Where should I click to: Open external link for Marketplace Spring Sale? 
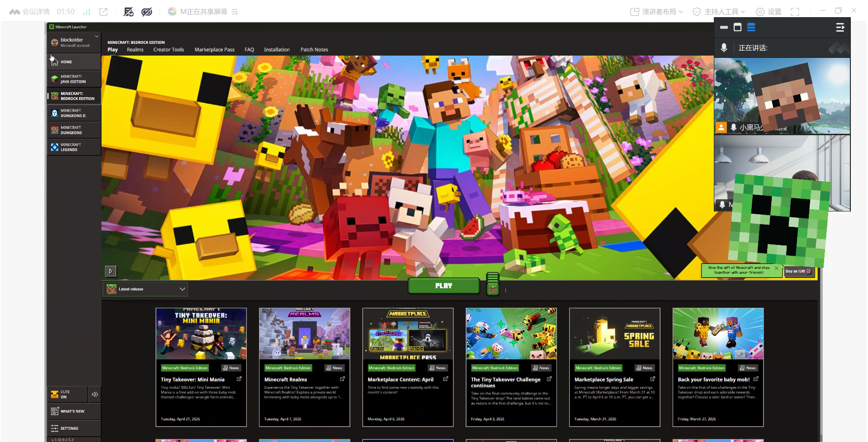point(653,379)
